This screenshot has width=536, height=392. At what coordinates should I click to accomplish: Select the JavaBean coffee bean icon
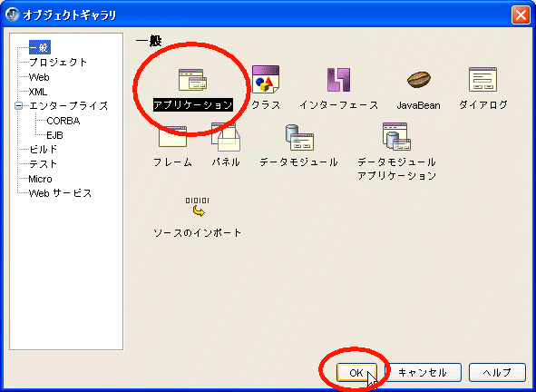(x=419, y=79)
